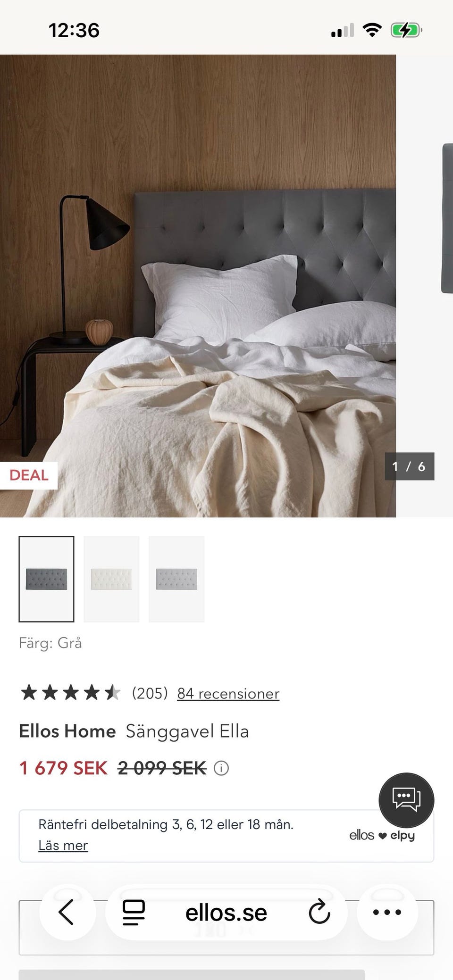This screenshot has height=980, width=453.
Task: Select the grey headboard color swatch
Action: (x=46, y=579)
